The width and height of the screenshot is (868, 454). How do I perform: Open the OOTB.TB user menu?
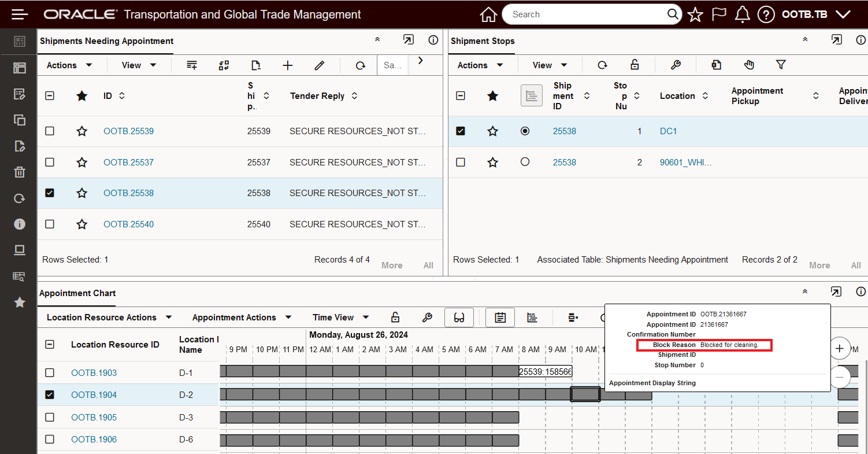(x=816, y=14)
